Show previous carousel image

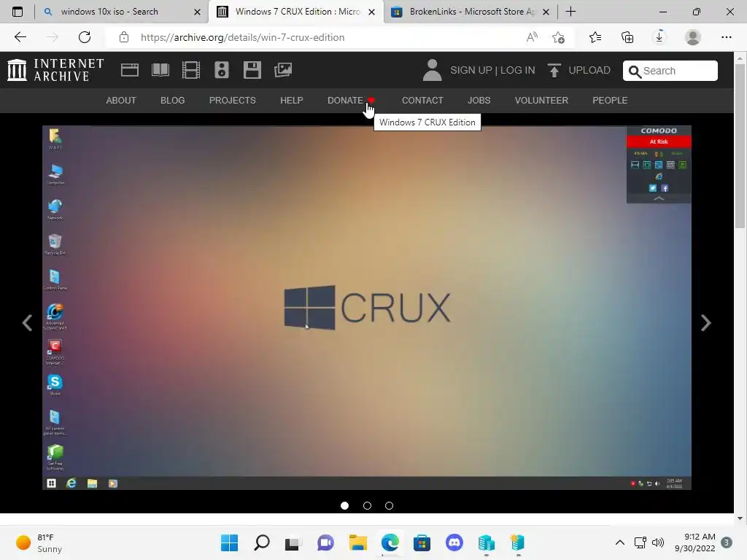(x=28, y=323)
